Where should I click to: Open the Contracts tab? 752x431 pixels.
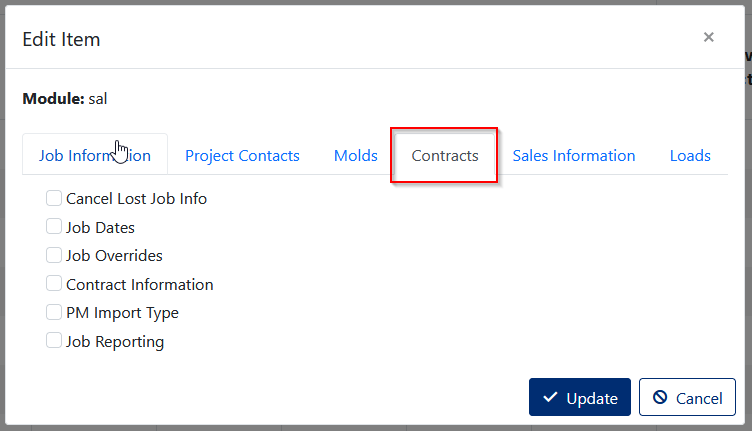445,155
